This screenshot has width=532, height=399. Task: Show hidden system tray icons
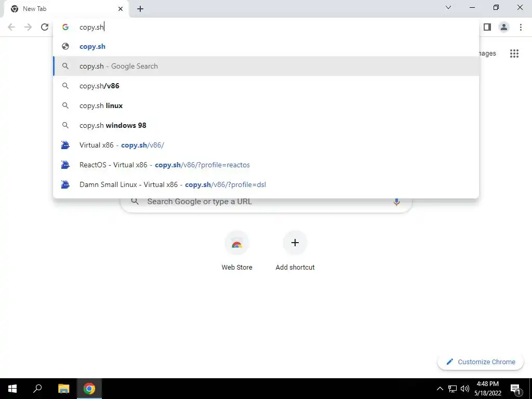440,389
